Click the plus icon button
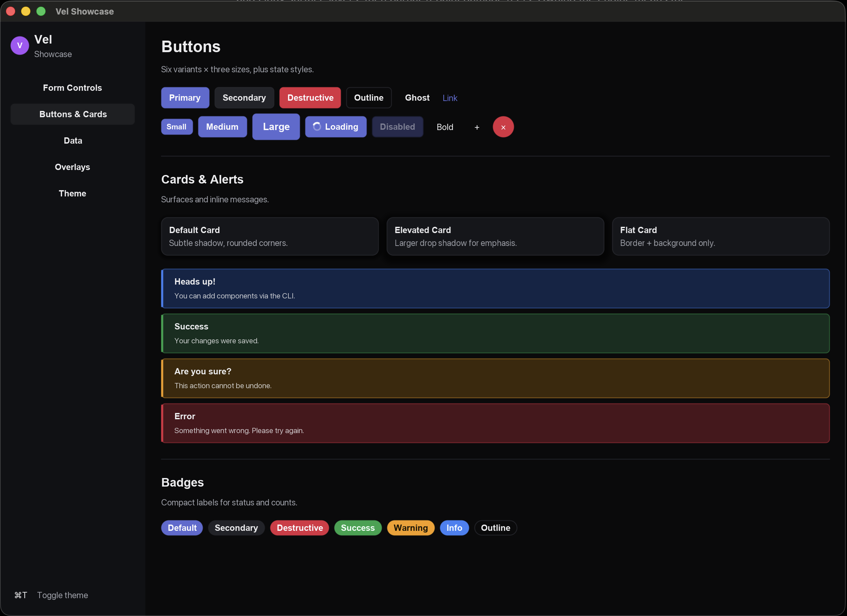The height and width of the screenshot is (616, 847). point(477,127)
